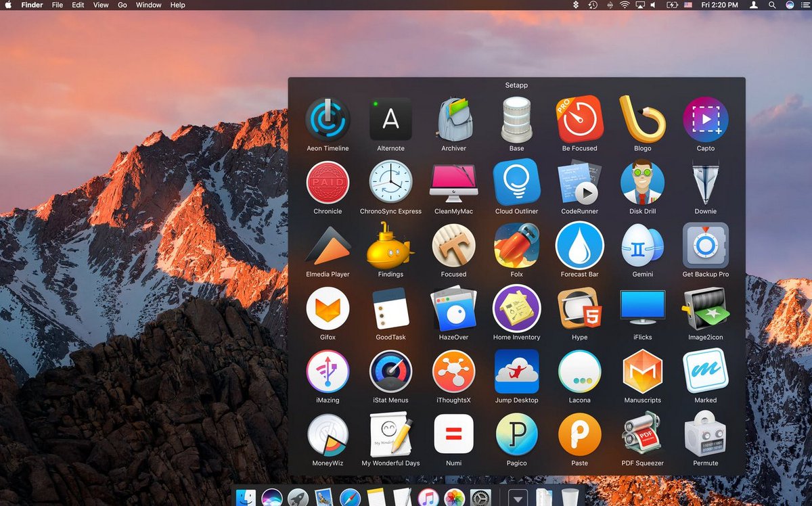Screen dimensions: 812x506
Task: Open Cloud Outliner app
Action: pos(516,181)
